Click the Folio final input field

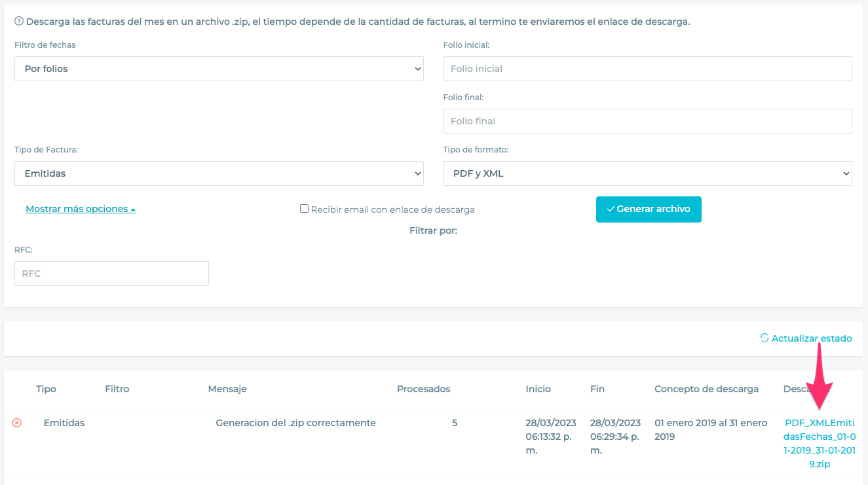[x=647, y=121]
